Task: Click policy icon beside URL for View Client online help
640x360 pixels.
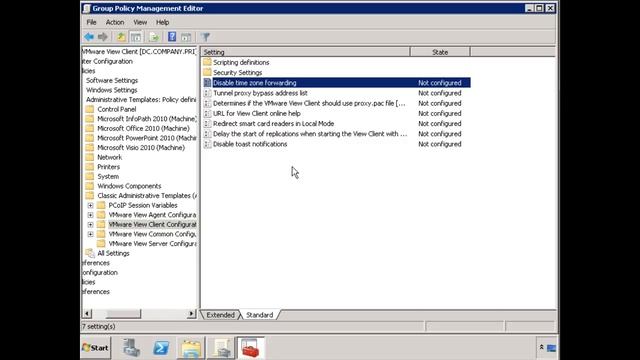Action: 207,113
